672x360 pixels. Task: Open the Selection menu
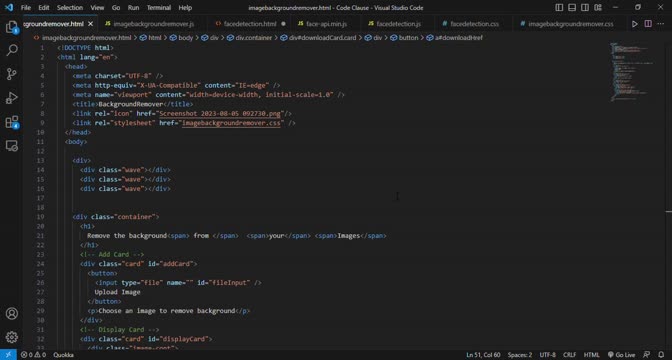pos(70,8)
